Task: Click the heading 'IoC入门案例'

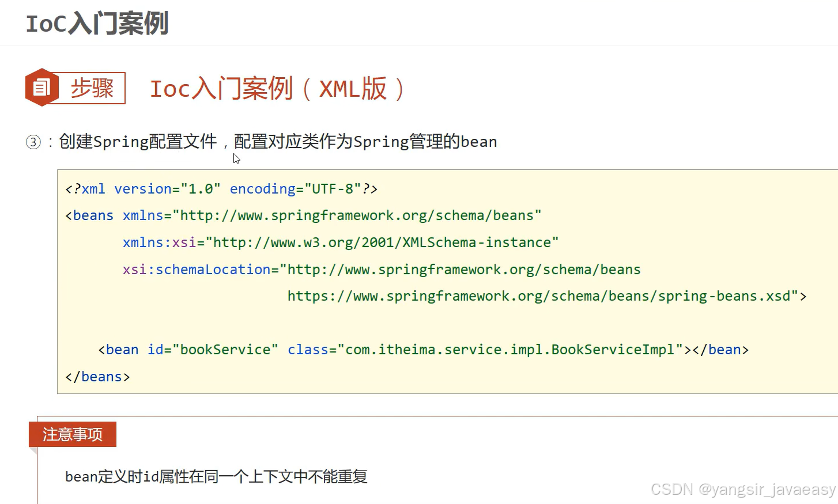Action: (97, 24)
